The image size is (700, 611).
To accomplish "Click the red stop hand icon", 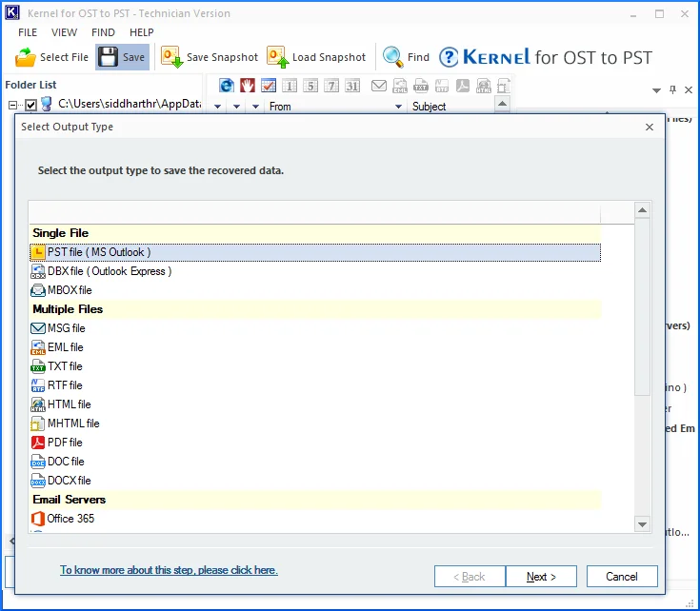I will [x=248, y=86].
